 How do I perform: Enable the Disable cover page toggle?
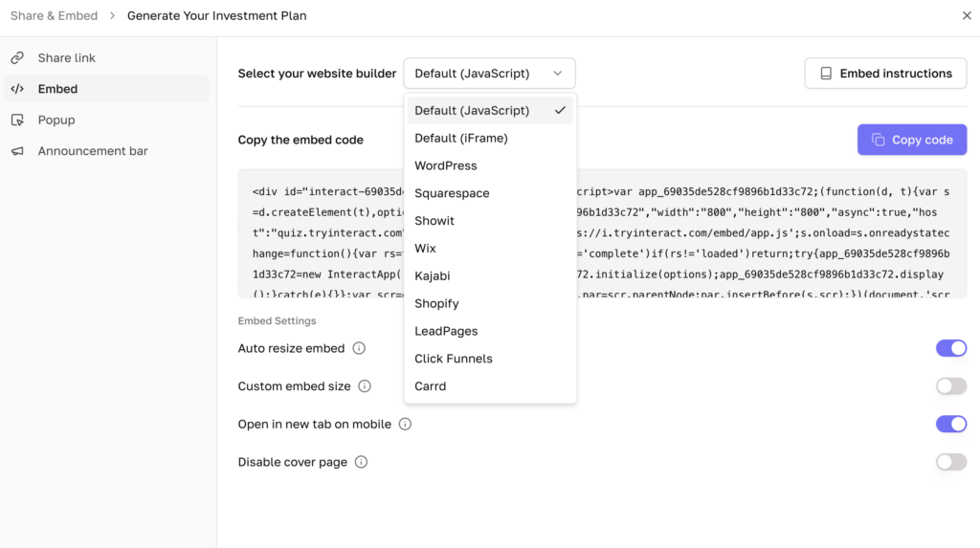pos(950,462)
